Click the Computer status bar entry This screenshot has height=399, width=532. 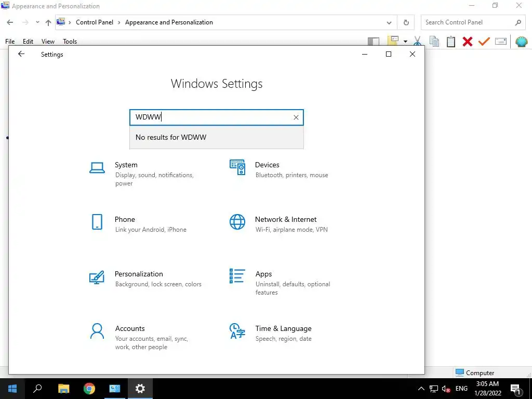coord(475,373)
